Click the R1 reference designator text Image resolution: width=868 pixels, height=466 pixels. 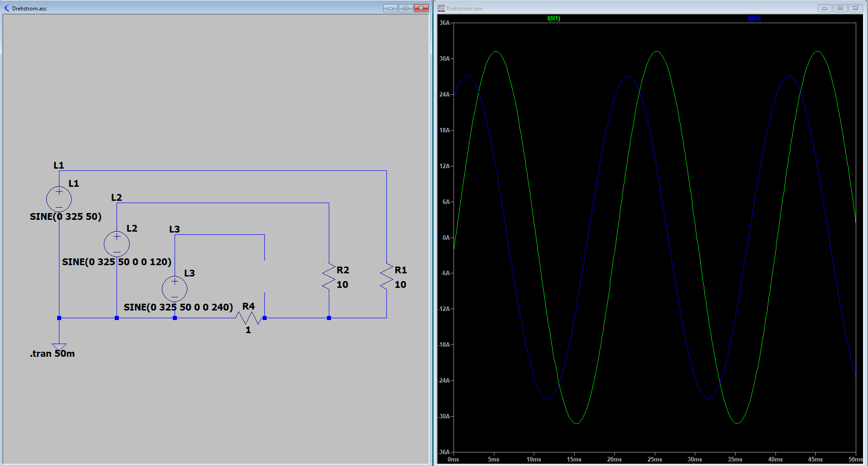[401, 270]
